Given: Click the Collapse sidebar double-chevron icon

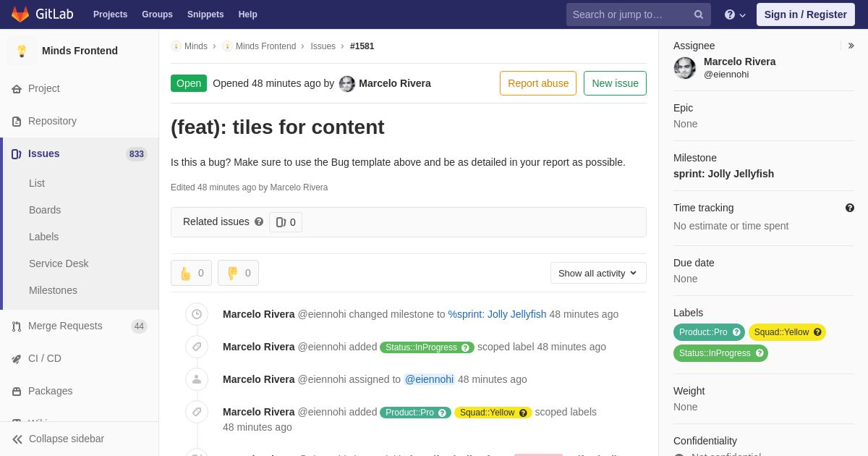Looking at the screenshot, I should click(x=17, y=439).
